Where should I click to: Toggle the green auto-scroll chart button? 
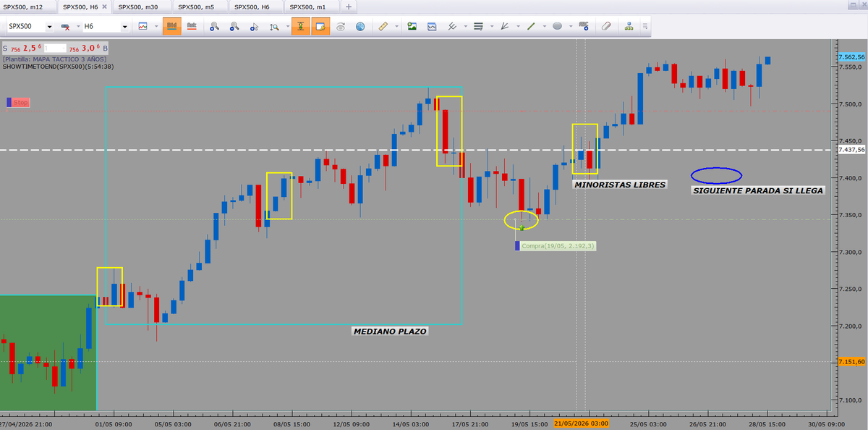(x=302, y=27)
